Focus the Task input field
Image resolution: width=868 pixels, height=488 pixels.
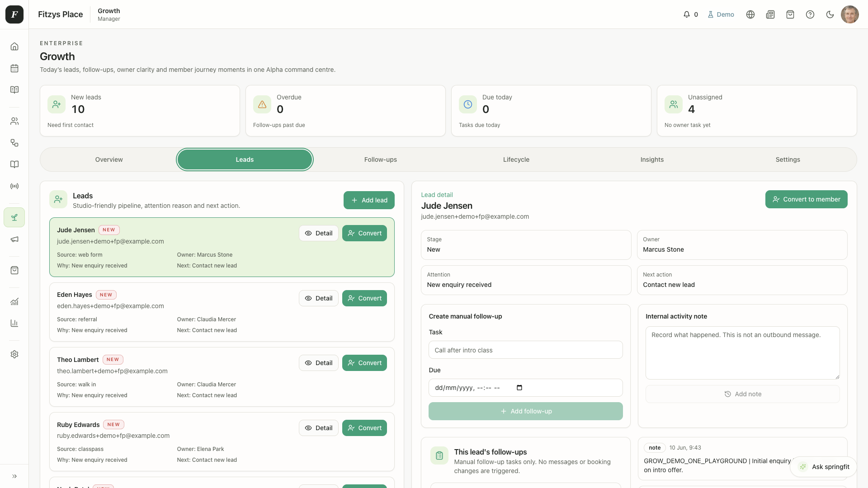pos(525,350)
